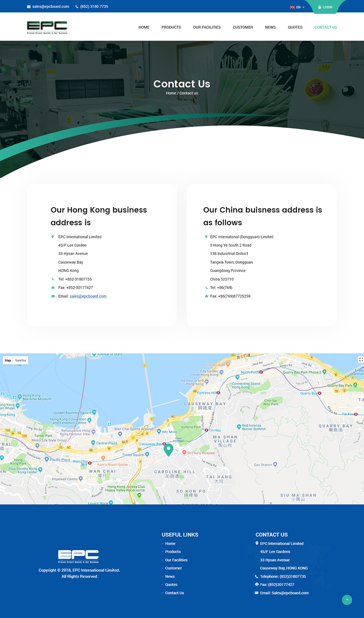364x618 pixels.
Task: Select CONTACT US in top navigation
Action: [326, 27]
